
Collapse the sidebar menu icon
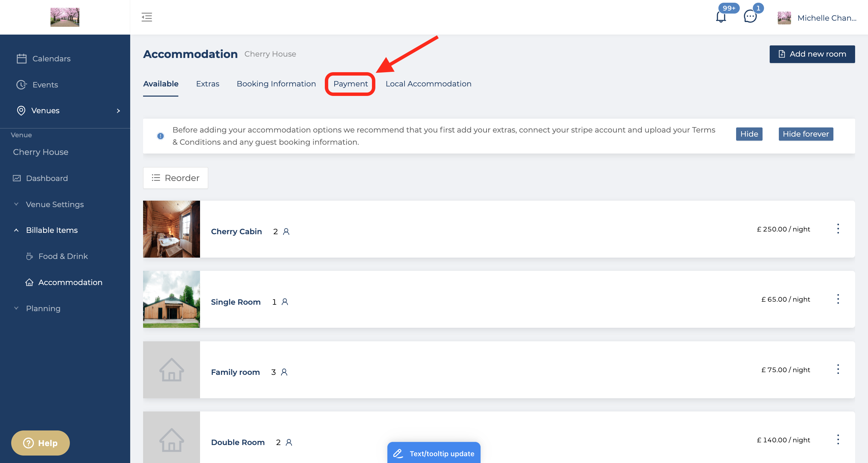[147, 17]
